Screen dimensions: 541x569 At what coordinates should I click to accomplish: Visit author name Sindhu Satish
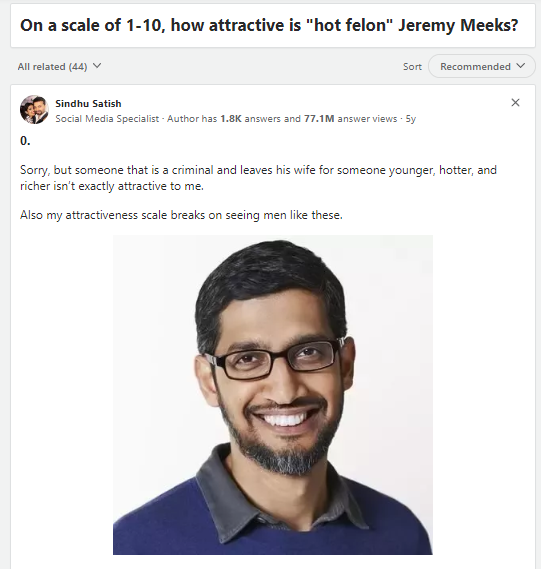(88, 103)
